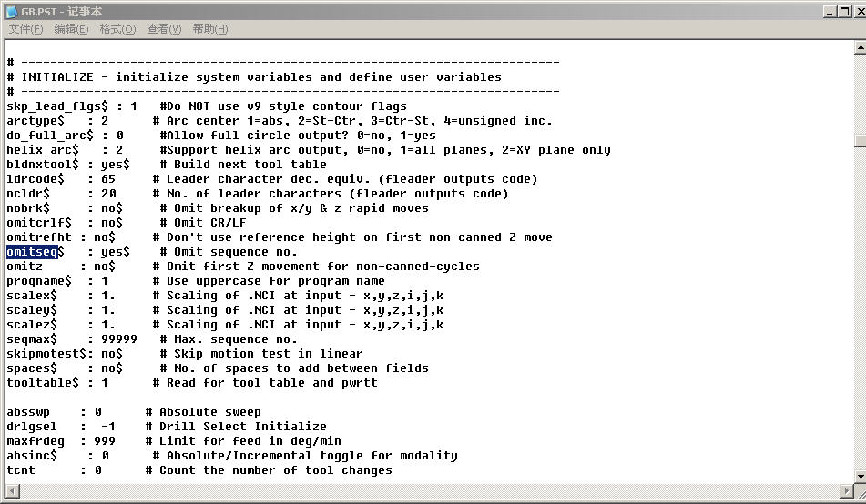The image size is (866, 504).
Task: Click comment '# Omit CR/LF'
Action: tap(203, 223)
